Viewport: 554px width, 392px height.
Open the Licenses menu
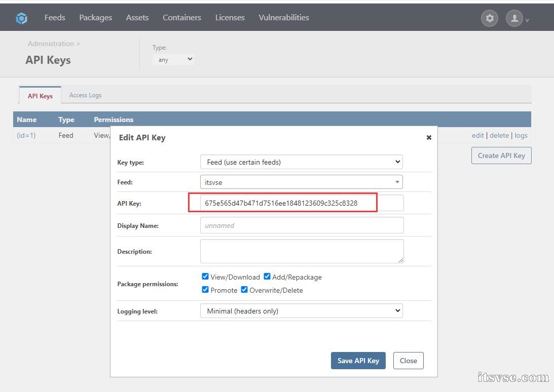click(230, 18)
